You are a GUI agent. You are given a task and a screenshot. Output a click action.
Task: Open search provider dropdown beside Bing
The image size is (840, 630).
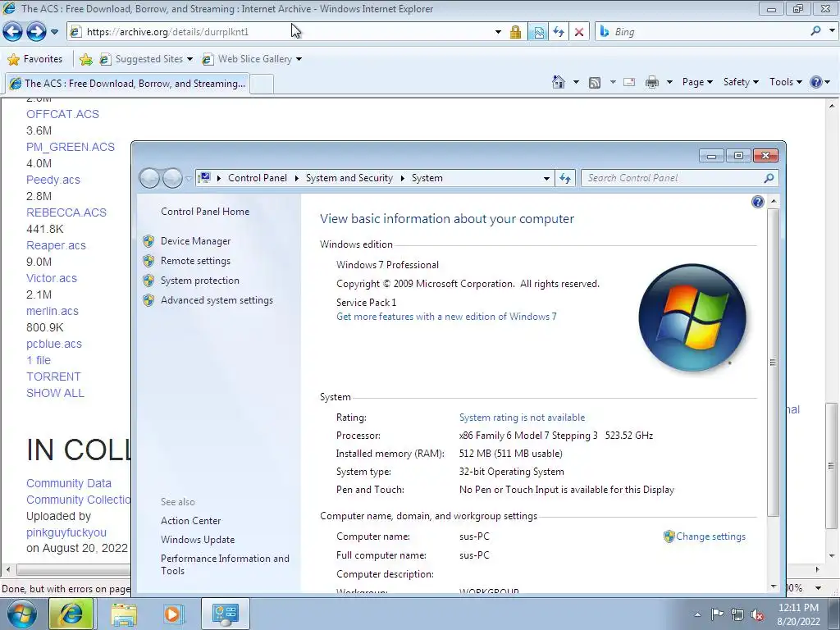(832, 31)
